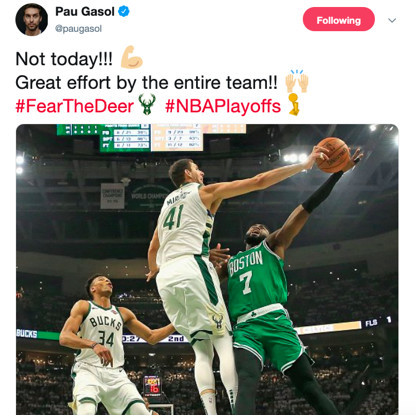Click the flexed biceps emoji

tap(132, 57)
